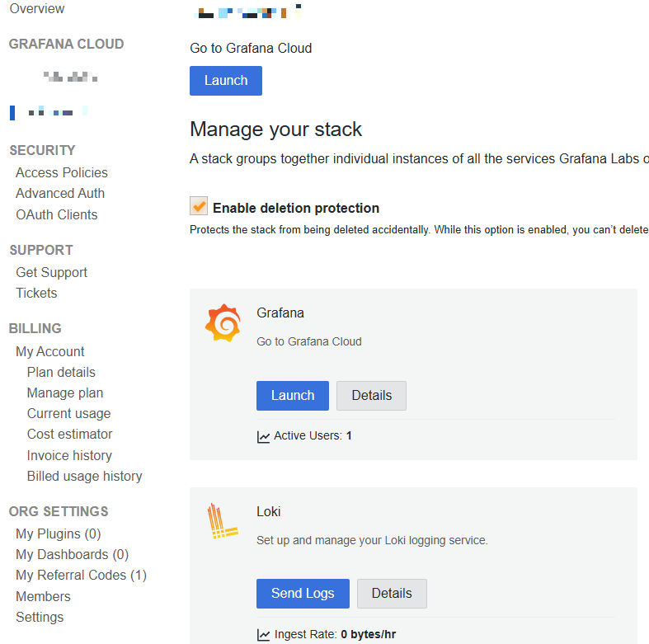This screenshot has height=644, width=649.
Task: Click the SECURITY section header
Action: 42,150
